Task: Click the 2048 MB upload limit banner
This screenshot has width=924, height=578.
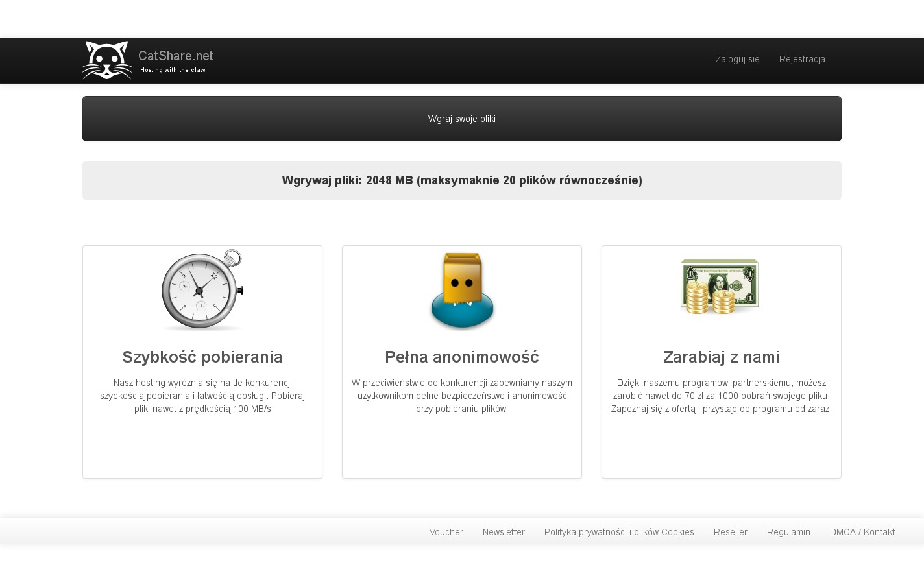Action: coord(462,180)
